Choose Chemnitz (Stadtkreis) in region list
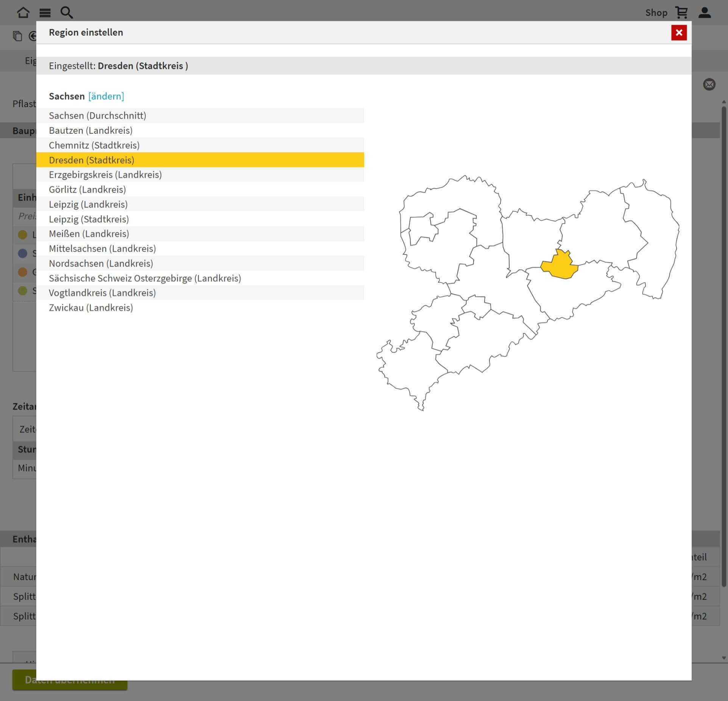Image resolution: width=728 pixels, height=701 pixels. (94, 145)
